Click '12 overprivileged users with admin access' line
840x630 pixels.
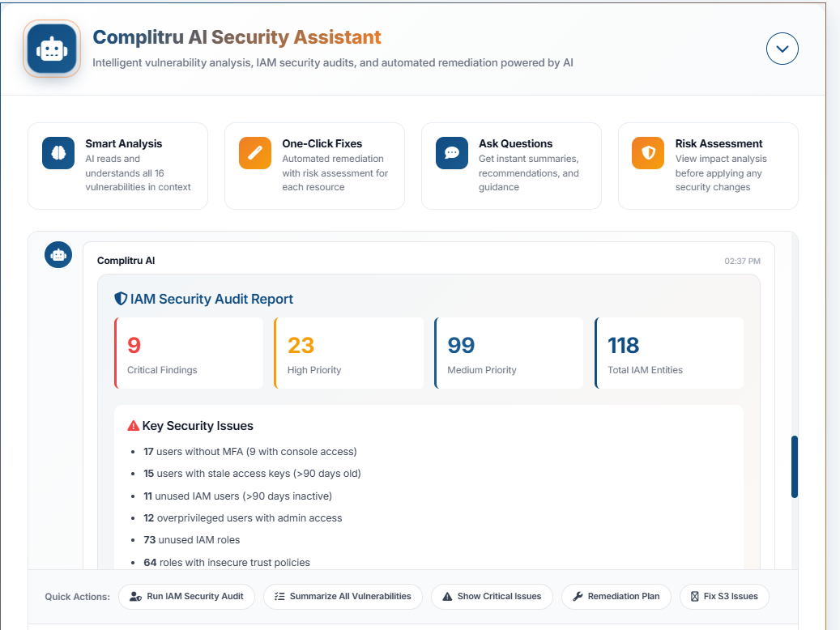pos(243,518)
